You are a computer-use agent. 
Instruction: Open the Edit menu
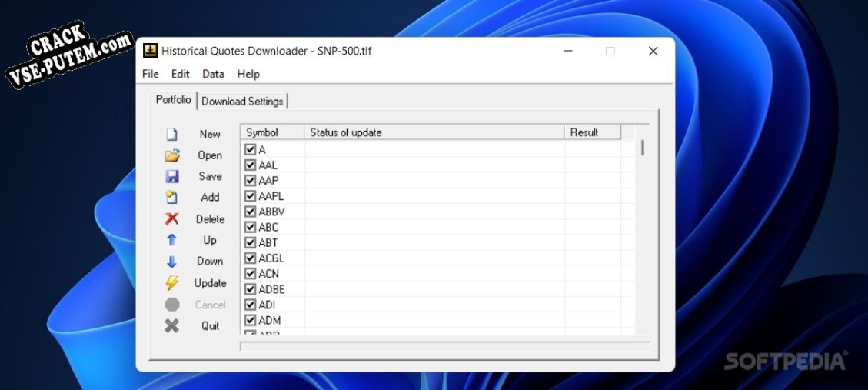(x=181, y=74)
